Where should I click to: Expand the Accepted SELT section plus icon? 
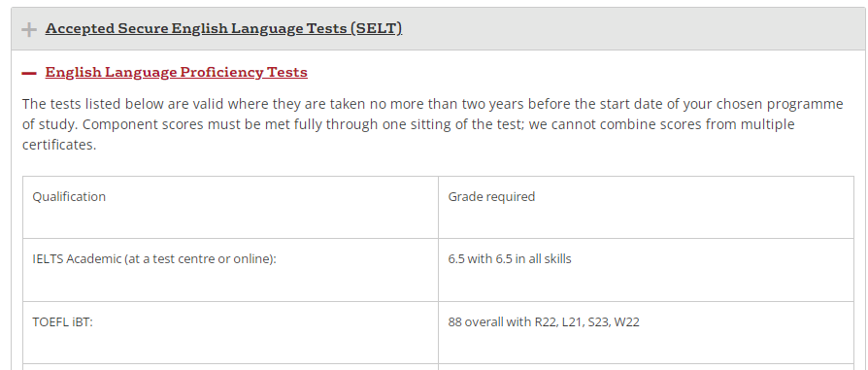pyautogui.click(x=29, y=29)
